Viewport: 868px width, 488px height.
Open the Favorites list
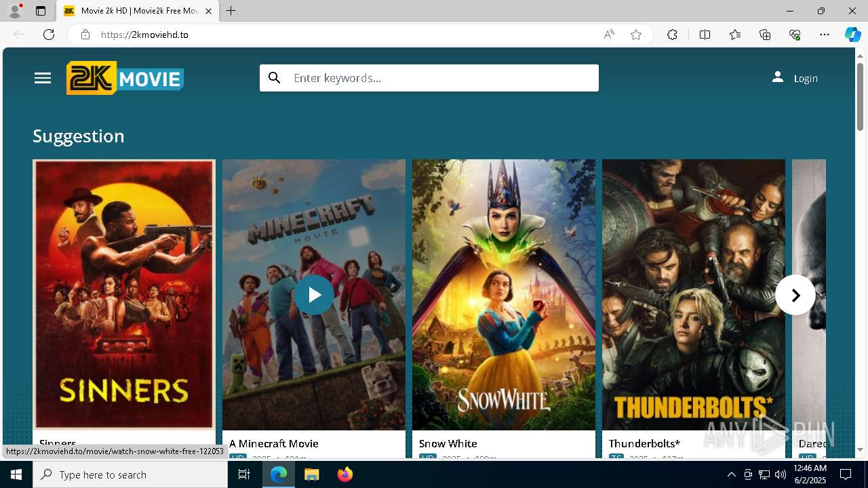[x=735, y=35]
